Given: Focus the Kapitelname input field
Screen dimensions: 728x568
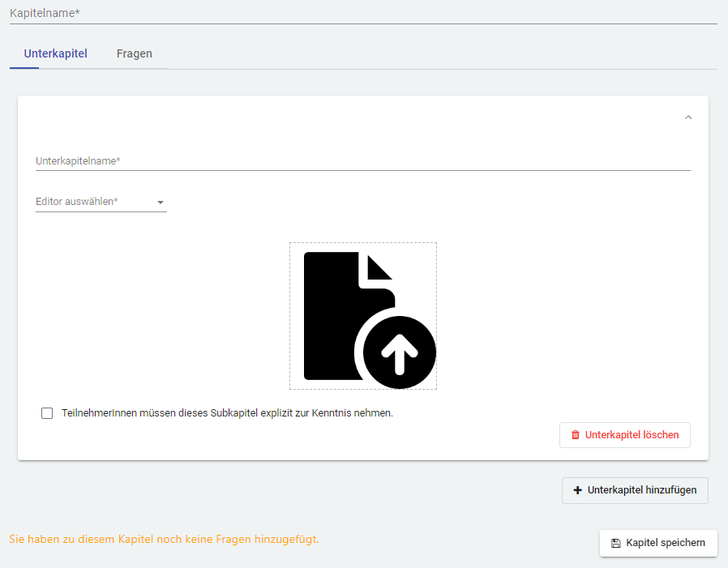Looking at the screenshot, I should click(x=363, y=14).
